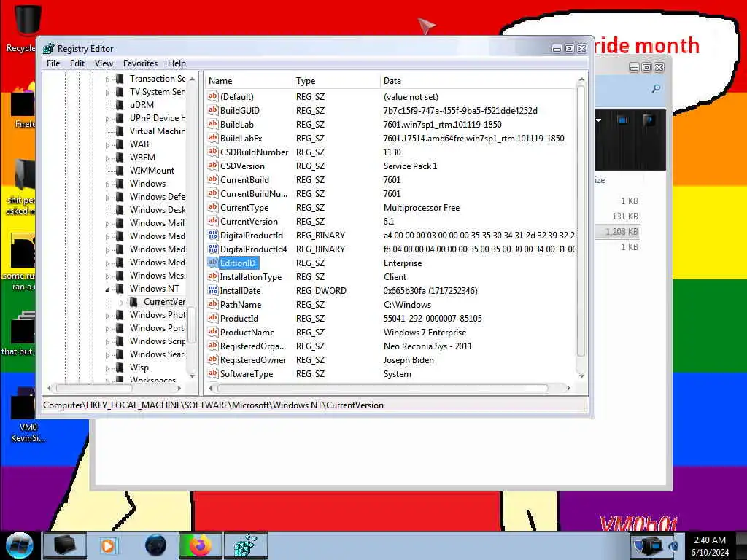Open the Favorites menu

pyautogui.click(x=140, y=63)
